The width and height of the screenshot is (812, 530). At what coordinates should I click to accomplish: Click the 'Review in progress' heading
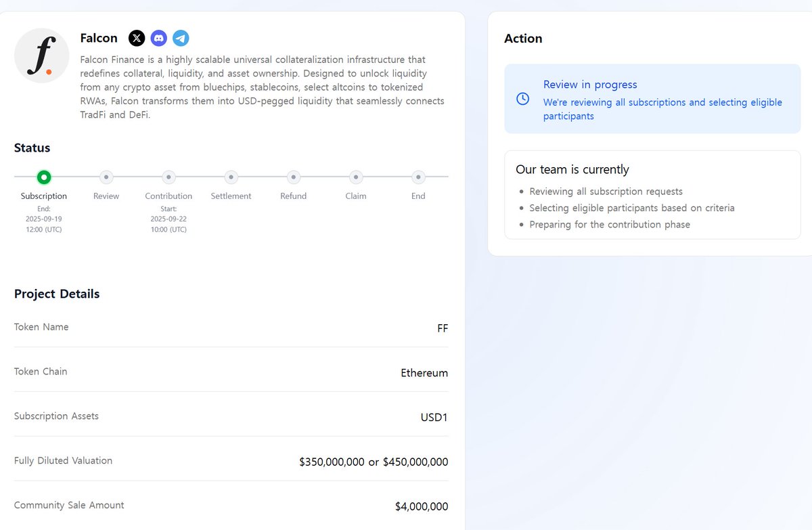coord(590,85)
